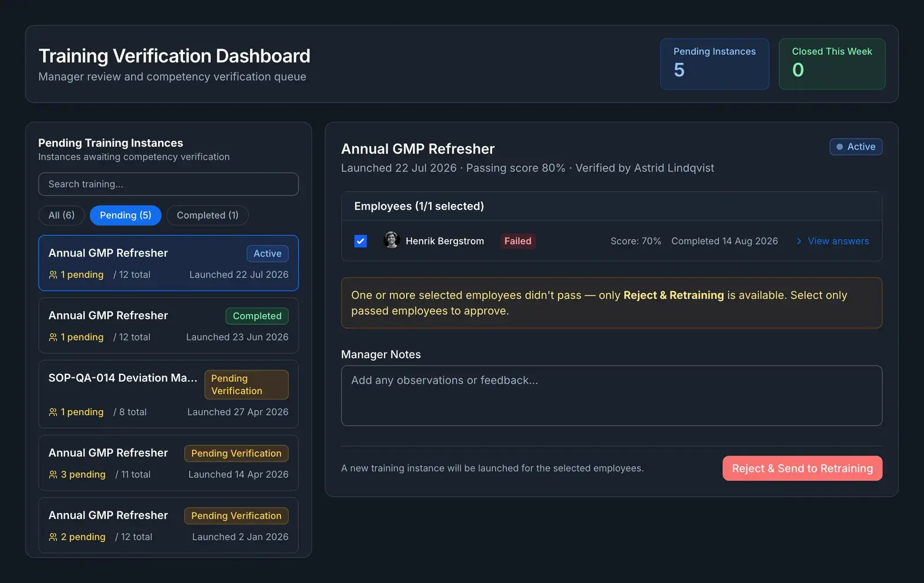Click people icon on card launched 22 Jul 2026
924x583 pixels.
(x=53, y=274)
